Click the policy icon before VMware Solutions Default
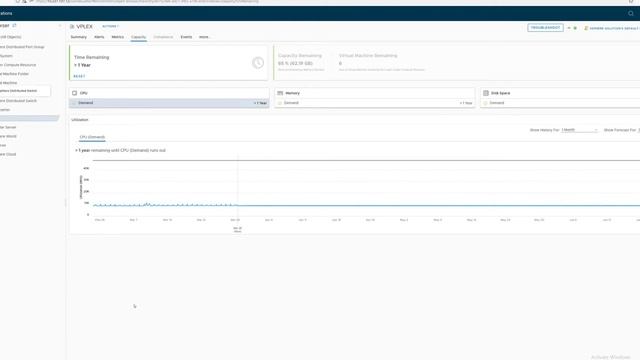The width and height of the screenshot is (640, 360). 586,28
